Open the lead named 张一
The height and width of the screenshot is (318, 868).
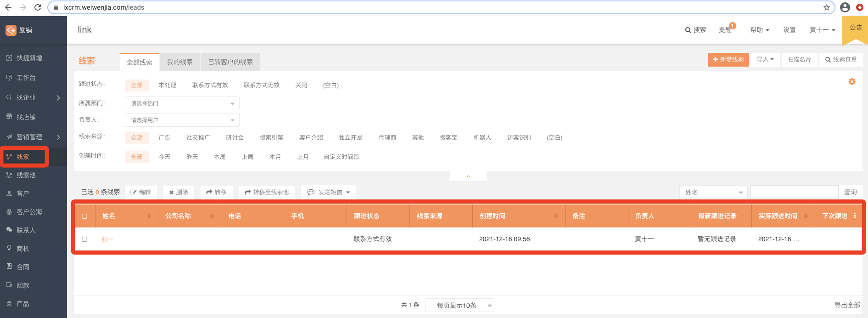point(107,239)
